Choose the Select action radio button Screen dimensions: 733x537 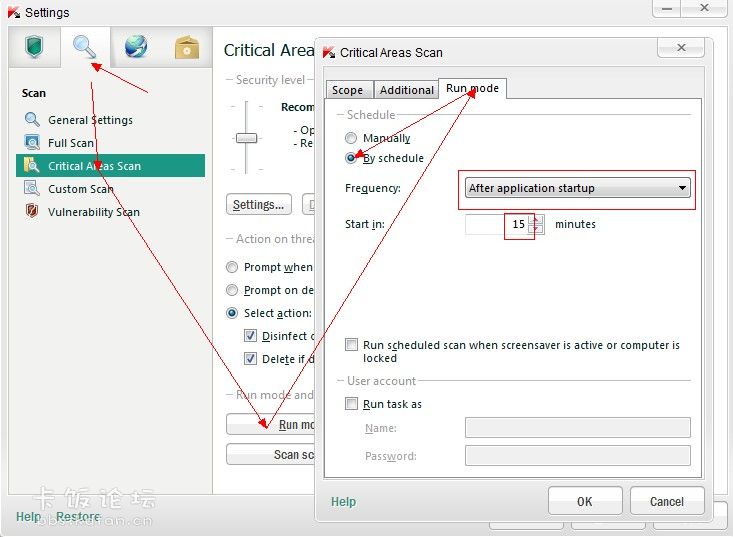(232, 313)
